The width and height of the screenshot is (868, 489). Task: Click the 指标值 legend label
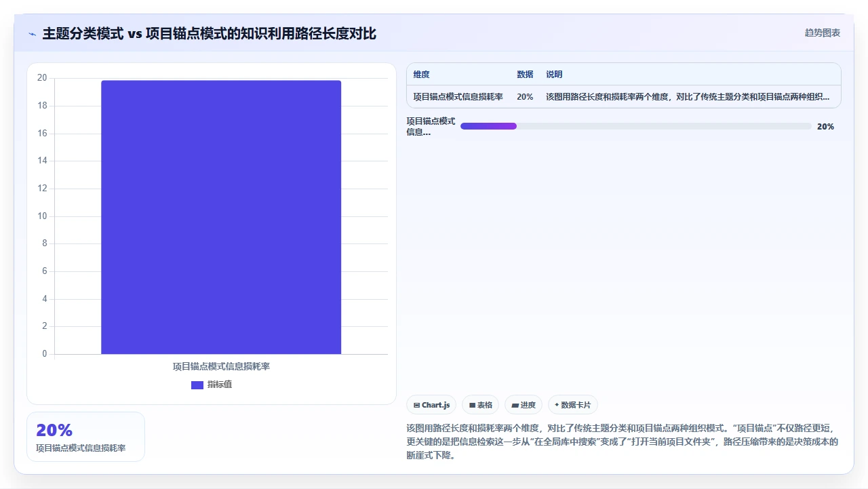point(220,385)
